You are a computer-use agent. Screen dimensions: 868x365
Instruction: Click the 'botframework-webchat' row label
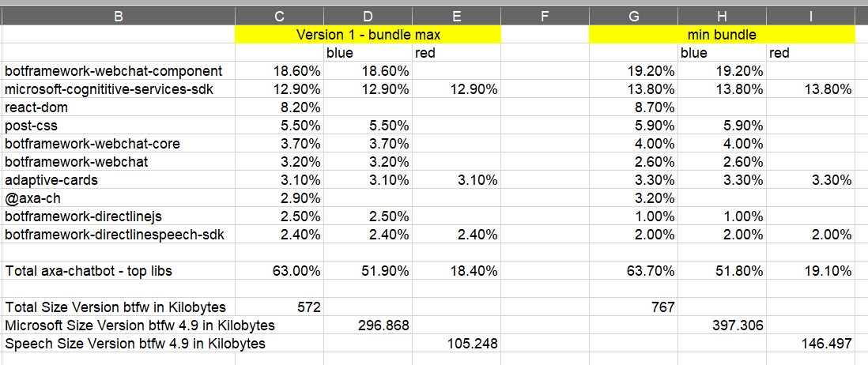pyautogui.click(x=77, y=162)
